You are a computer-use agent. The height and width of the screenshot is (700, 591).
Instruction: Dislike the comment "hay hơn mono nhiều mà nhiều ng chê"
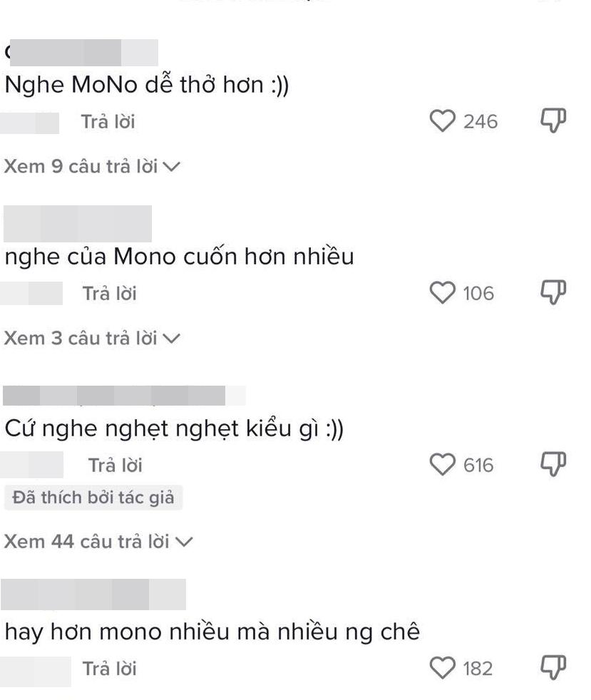[x=554, y=668]
